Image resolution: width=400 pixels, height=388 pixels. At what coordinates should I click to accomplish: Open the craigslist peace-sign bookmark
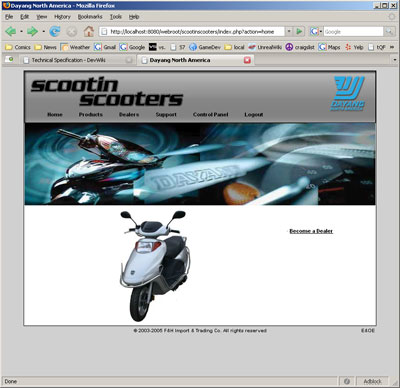pos(300,47)
